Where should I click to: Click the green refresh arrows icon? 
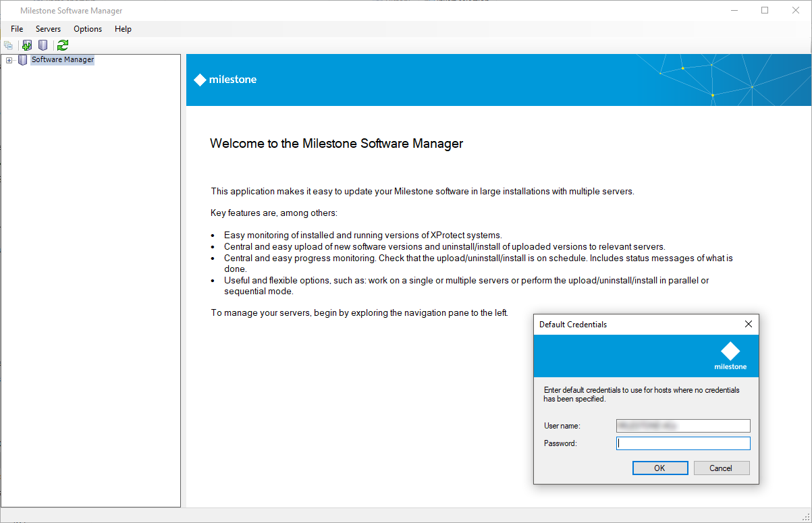point(63,45)
